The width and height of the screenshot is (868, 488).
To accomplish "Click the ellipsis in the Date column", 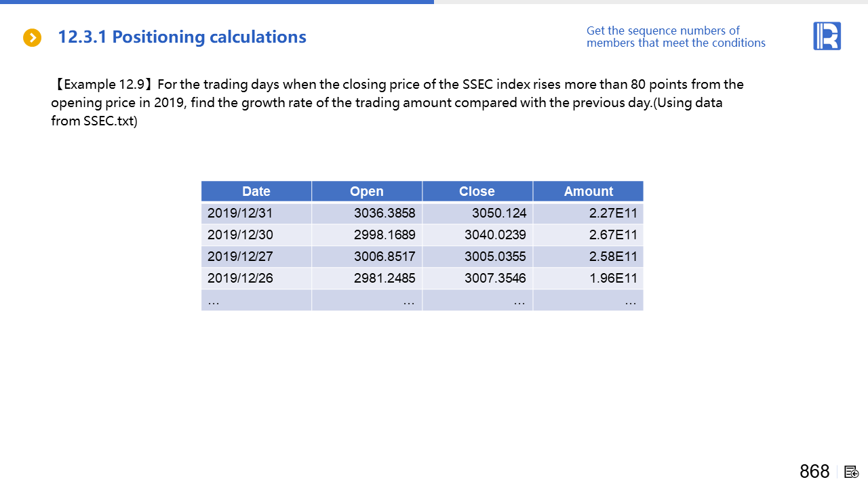I will tap(214, 301).
